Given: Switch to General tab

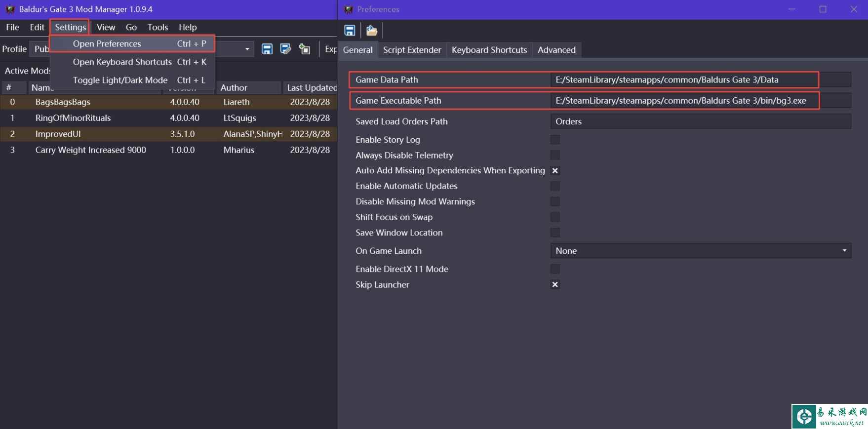Looking at the screenshot, I should click(x=358, y=50).
